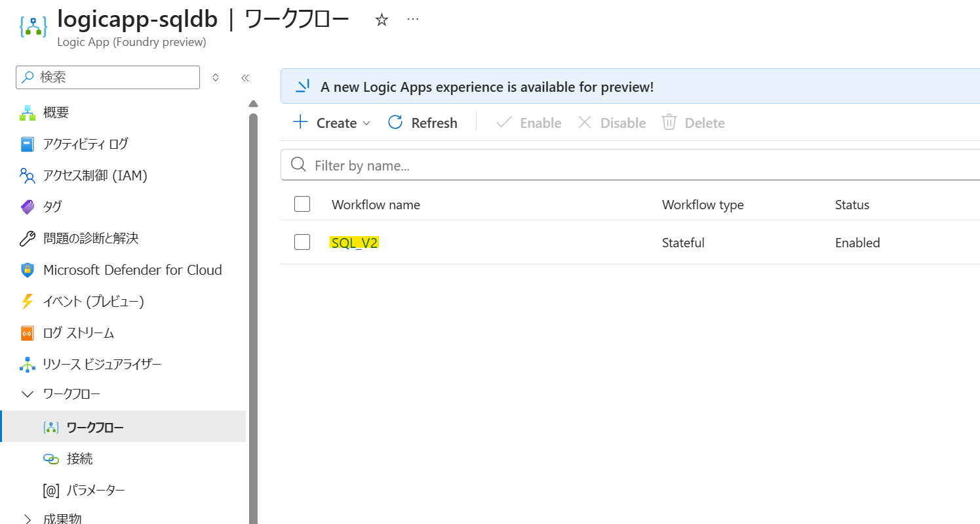This screenshot has width=980, height=524.
Task: Click the search icon in the filter box
Action: pyautogui.click(x=298, y=165)
